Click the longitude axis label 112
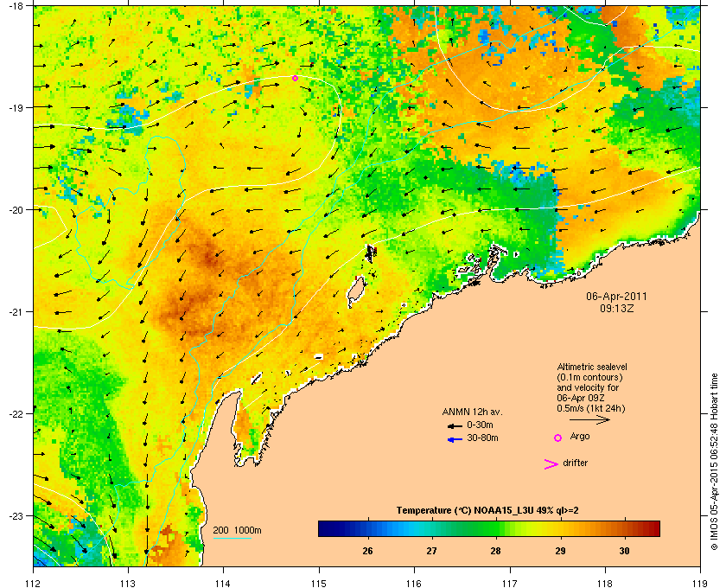Screen dimensions: 726x588 pos(33,584)
